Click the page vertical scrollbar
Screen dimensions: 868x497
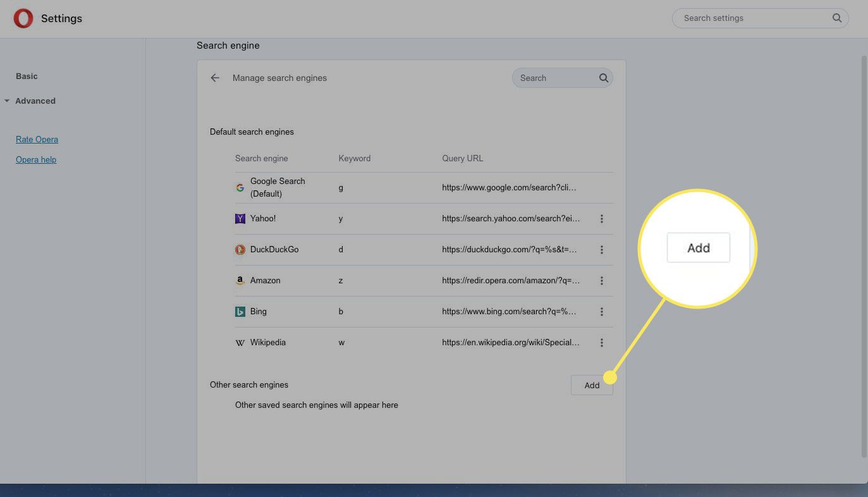point(864,256)
